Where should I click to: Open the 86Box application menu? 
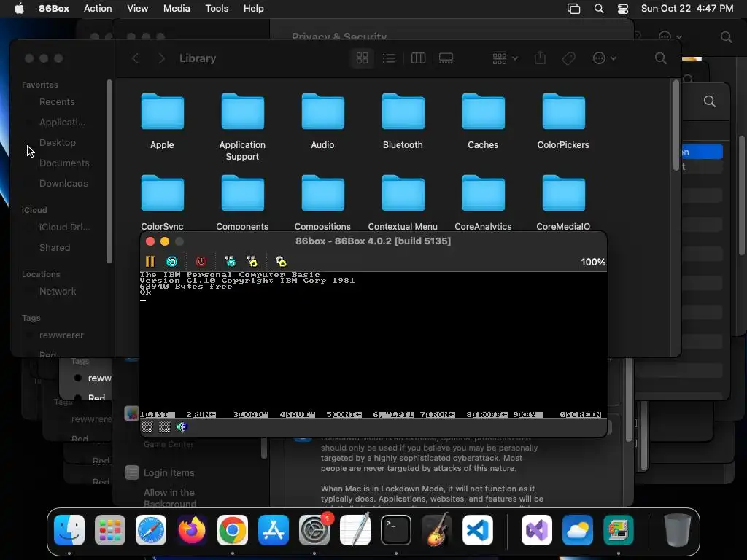(54, 9)
